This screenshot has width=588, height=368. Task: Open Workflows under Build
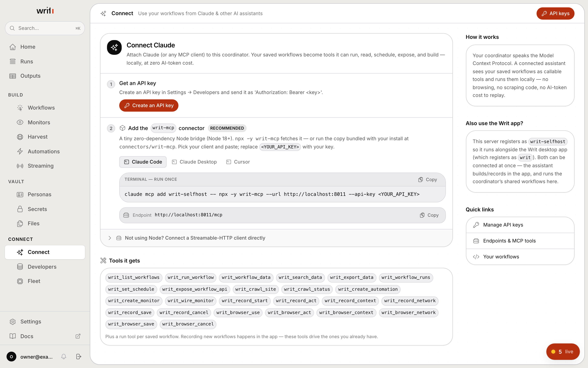tap(45, 108)
